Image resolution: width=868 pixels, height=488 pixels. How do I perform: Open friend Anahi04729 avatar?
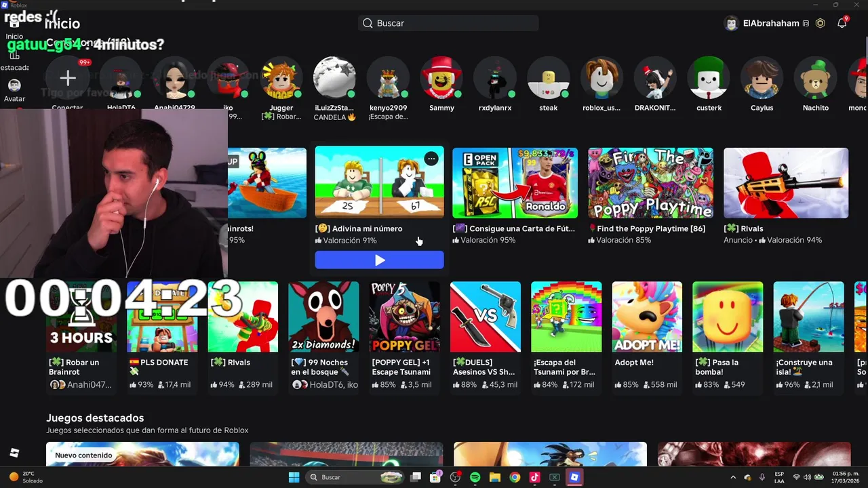(x=174, y=79)
